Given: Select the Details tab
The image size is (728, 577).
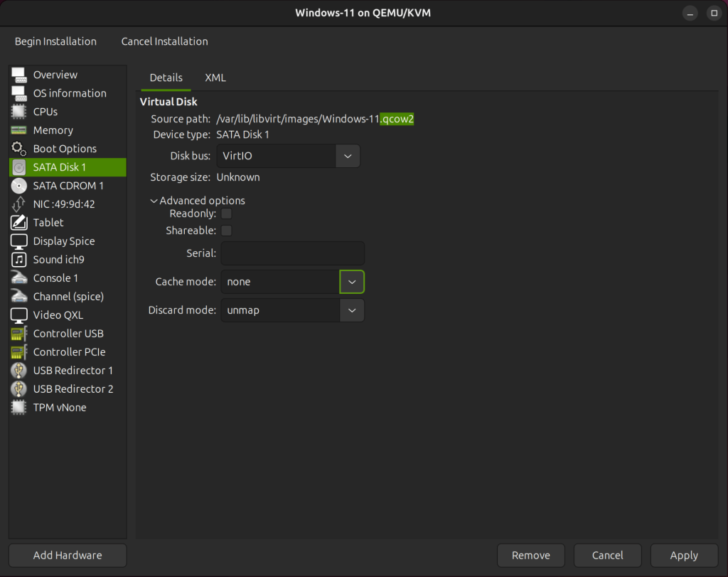Looking at the screenshot, I should [166, 78].
